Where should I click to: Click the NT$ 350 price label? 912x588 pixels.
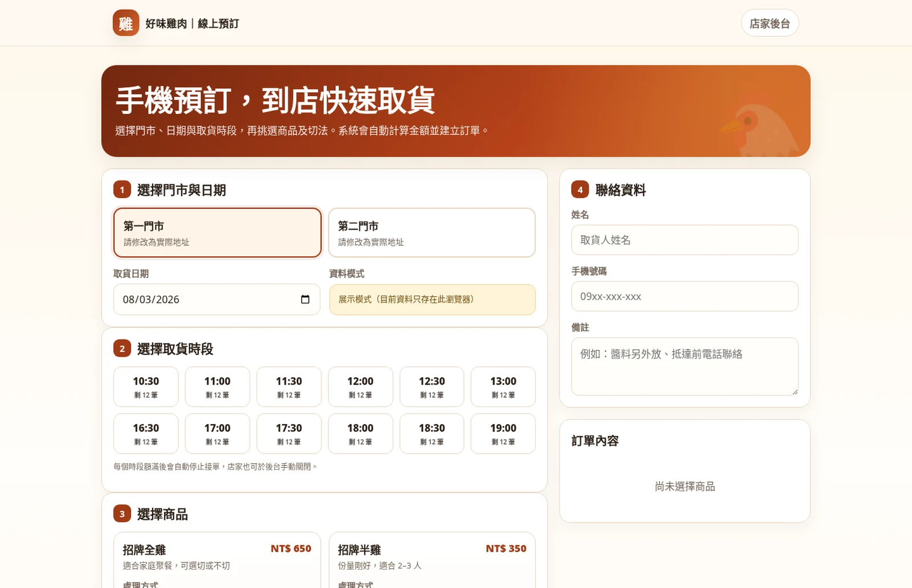[x=506, y=549]
